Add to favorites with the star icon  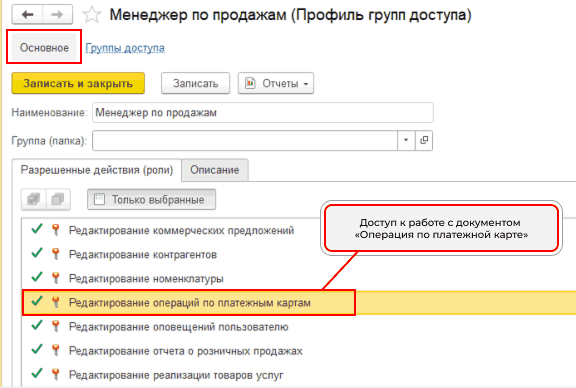pos(91,15)
